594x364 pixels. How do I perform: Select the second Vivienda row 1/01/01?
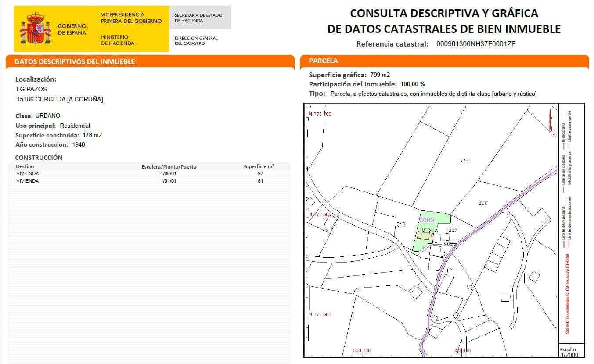149,181
